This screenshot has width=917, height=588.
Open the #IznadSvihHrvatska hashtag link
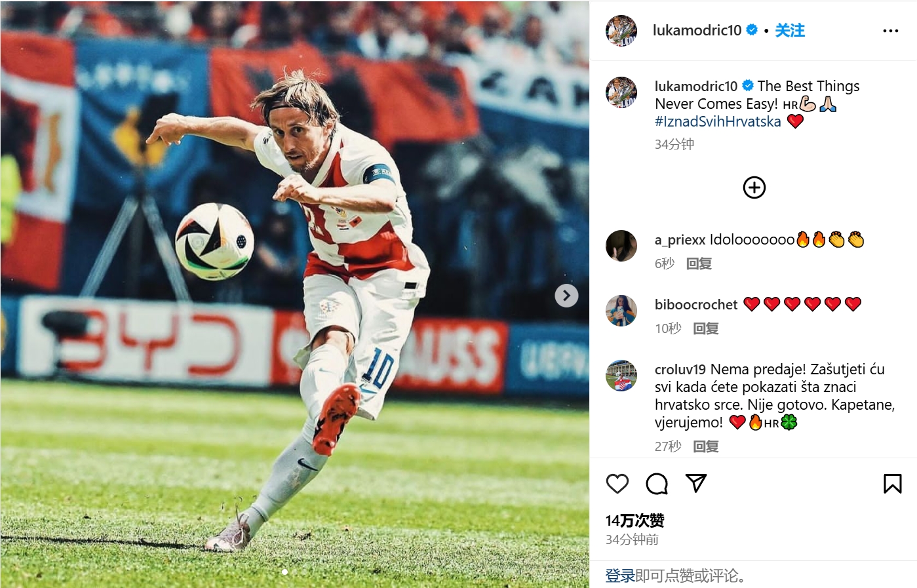pyautogui.click(x=718, y=121)
